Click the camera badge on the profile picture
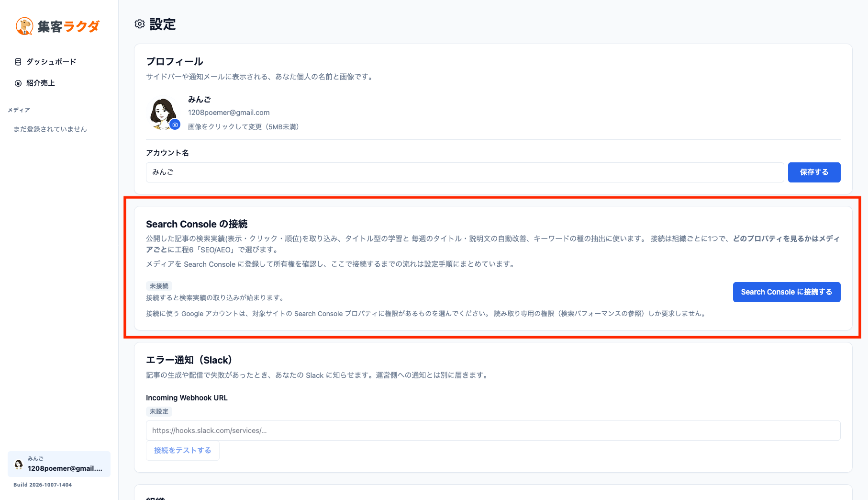 [x=175, y=125]
